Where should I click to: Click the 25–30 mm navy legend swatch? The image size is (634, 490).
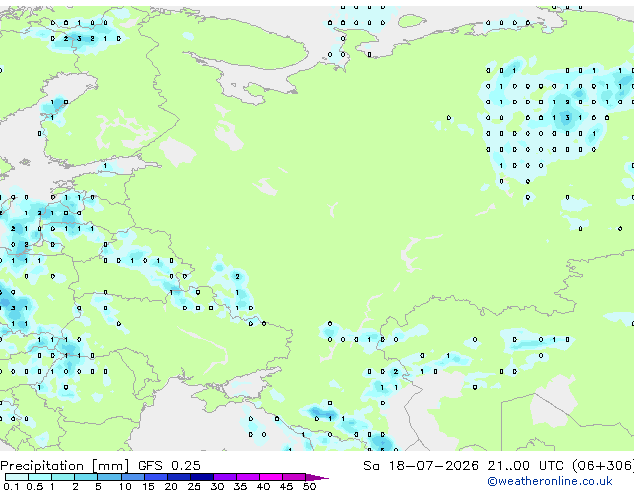pyautogui.click(x=202, y=477)
